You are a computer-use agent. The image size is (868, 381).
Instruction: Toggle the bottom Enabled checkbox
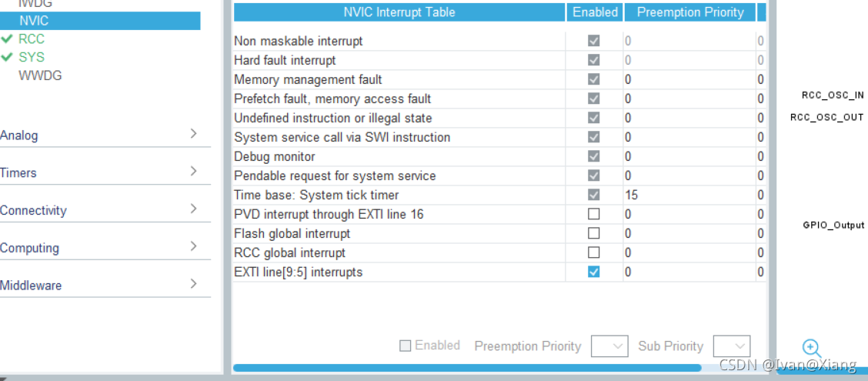(406, 346)
